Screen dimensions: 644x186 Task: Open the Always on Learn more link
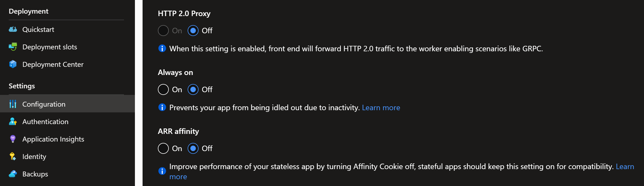381,107
